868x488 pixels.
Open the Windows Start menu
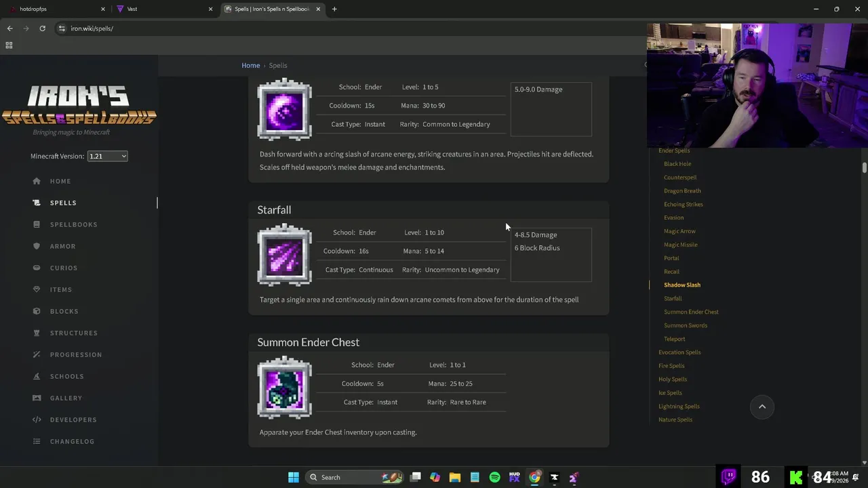pos(294,477)
